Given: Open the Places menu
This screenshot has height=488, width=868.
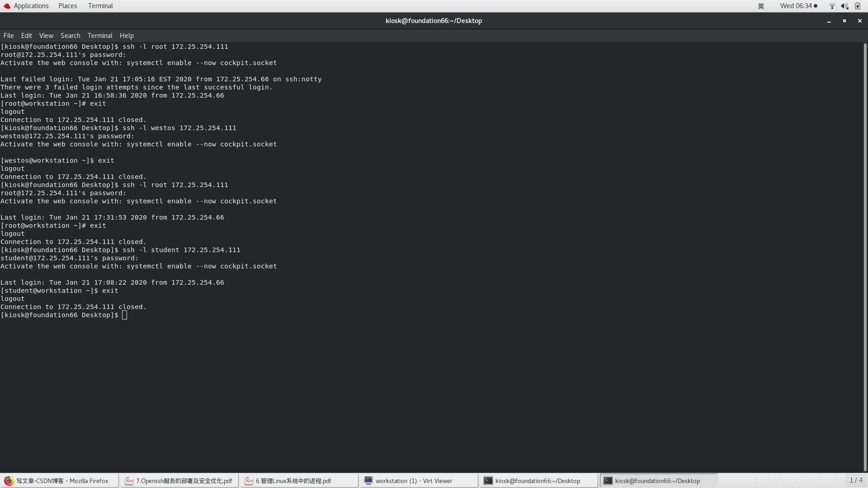Looking at the screenshot, I should pyautogui.click(x=67, y=5).
